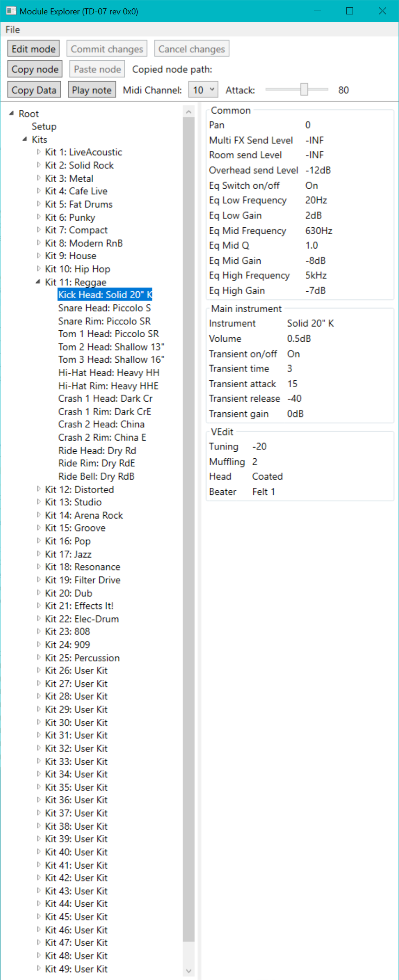Collapse the Root tree node
The image size is (399, 980).
click(12, 113)
